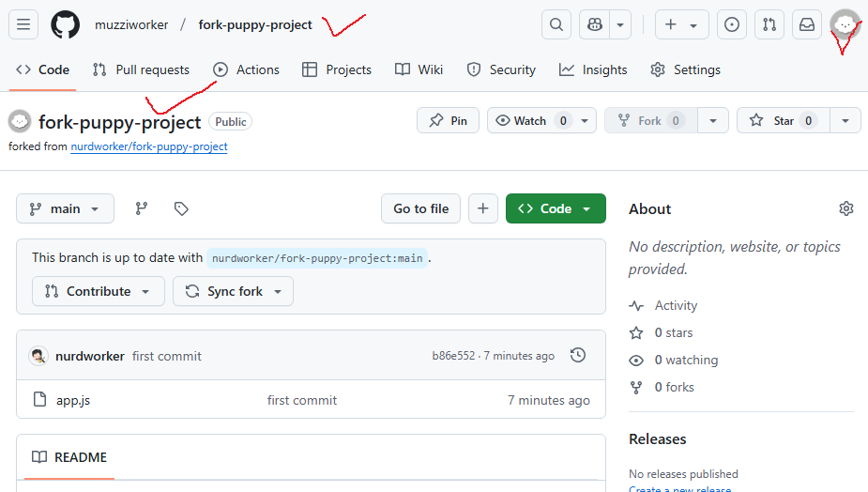Image resolution: width=868 pixels, height=492 pixels.
Task: Expand the Watch options dropdown arrow
Action: [x=585, y=120]
